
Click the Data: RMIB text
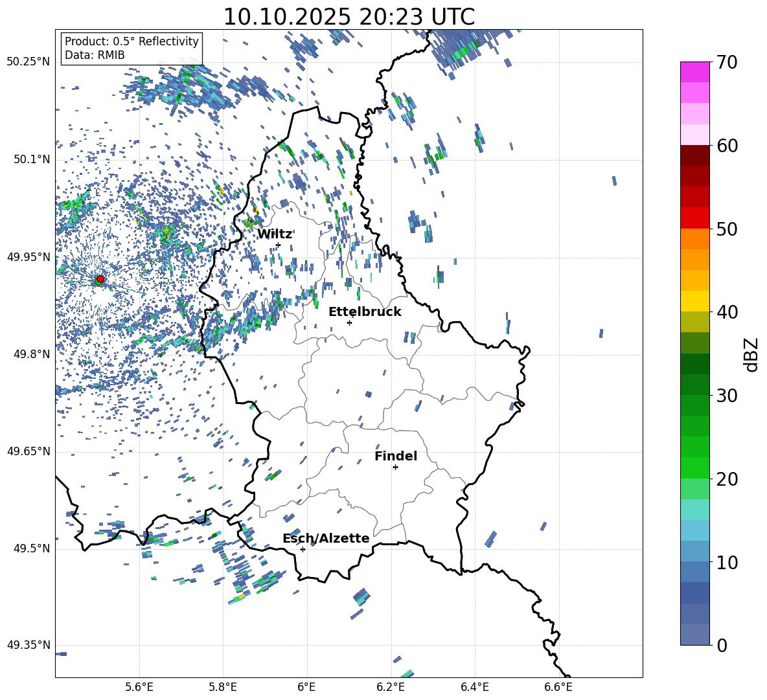tap(95, 55)
